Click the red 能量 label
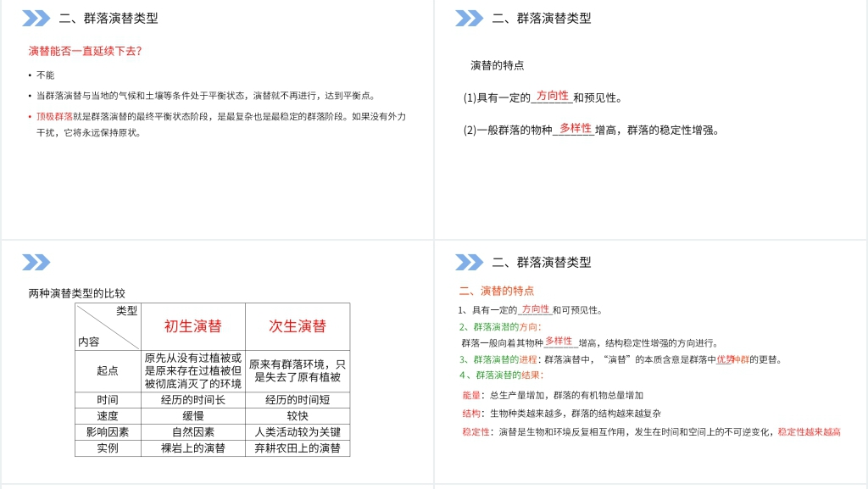Viewport: 868px width, 489px height. [x=471, y=395]
